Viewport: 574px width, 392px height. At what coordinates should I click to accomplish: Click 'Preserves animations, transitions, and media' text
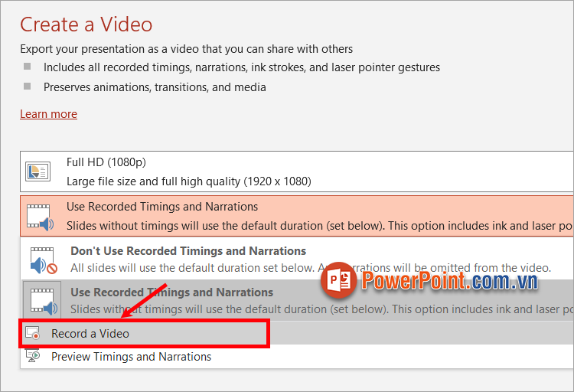point(155,87)
